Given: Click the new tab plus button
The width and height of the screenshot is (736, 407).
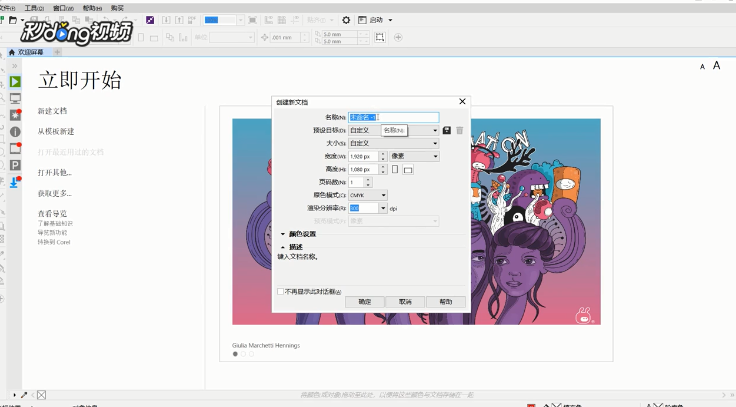Looking at the screenshot, I should [57, 52].
